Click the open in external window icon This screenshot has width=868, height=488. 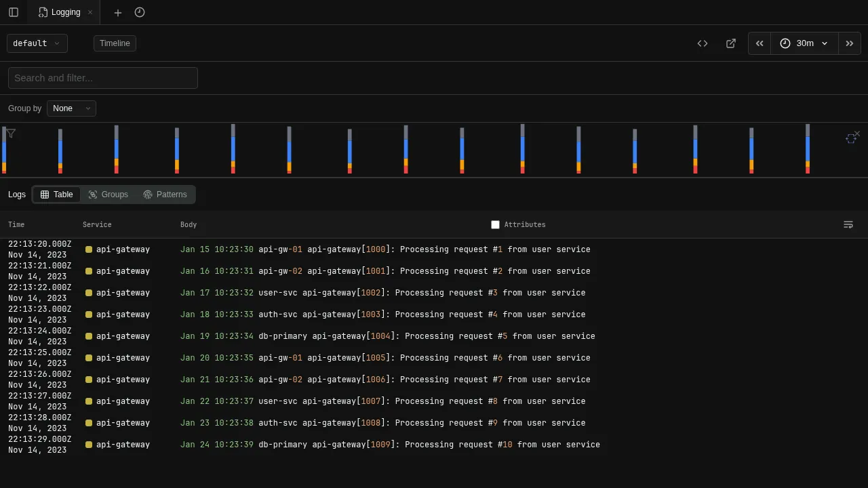pyautogui.click(x=731, y=43)
